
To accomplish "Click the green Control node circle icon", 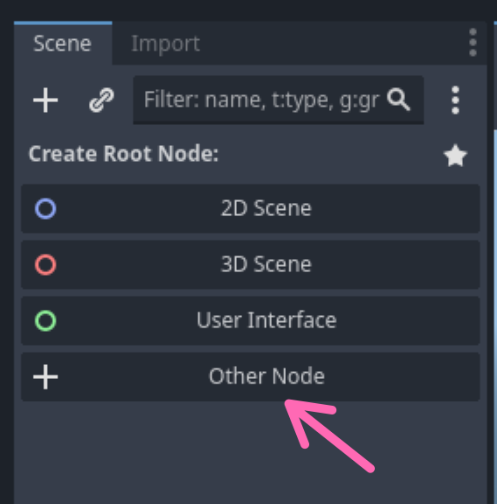I will point(46,321).
